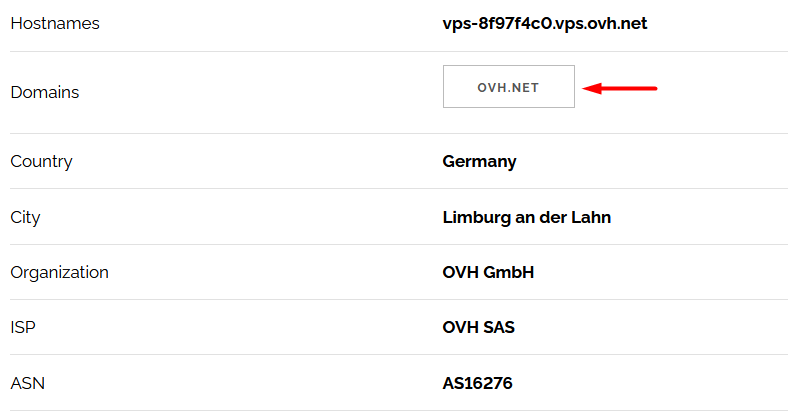Select the Limburg an der Lahn value
788x414 pixels.
[527, 218]
